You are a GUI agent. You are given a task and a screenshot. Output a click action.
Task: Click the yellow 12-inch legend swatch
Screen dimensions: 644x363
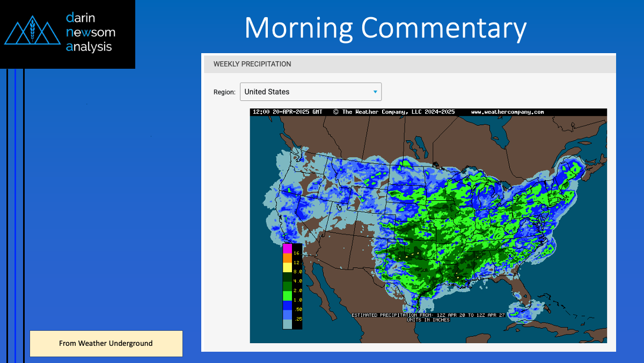(287, 267)
